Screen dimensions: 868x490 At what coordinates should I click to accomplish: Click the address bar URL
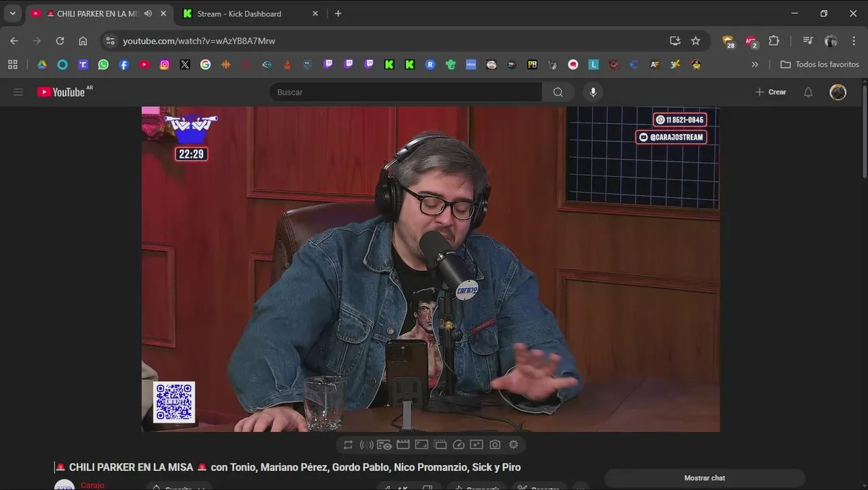click(x=199, y=41)
